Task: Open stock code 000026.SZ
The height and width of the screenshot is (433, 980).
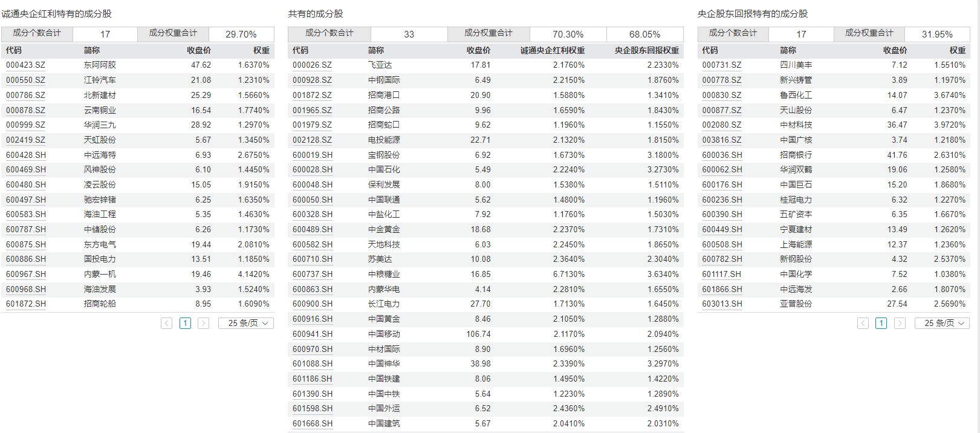Action: [312, 65]
